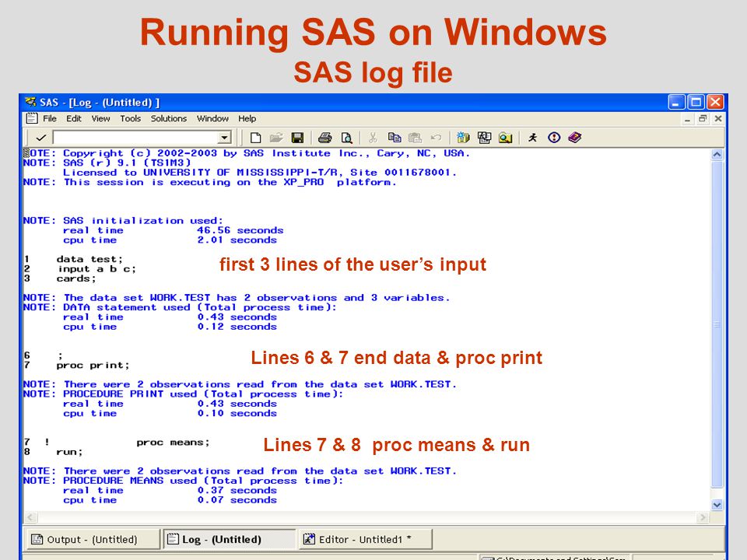The height and width of the screenshot is (560, 747).
Task: Open the Window menu
Action: [212, 118]
